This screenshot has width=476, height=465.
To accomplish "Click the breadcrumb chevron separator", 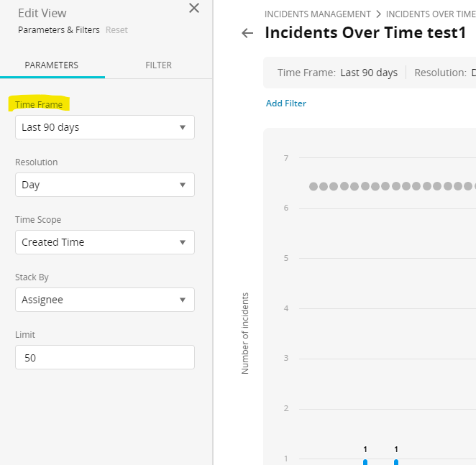I will (378, 14).
